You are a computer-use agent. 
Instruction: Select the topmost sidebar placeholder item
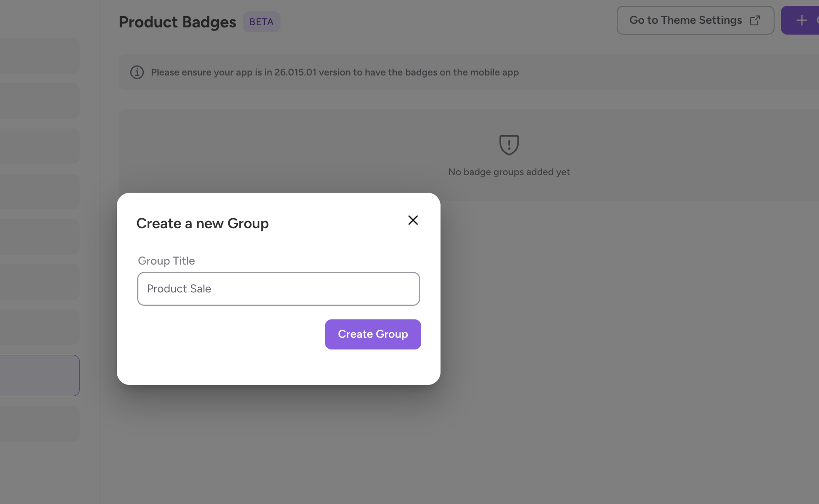coord(40,56)
